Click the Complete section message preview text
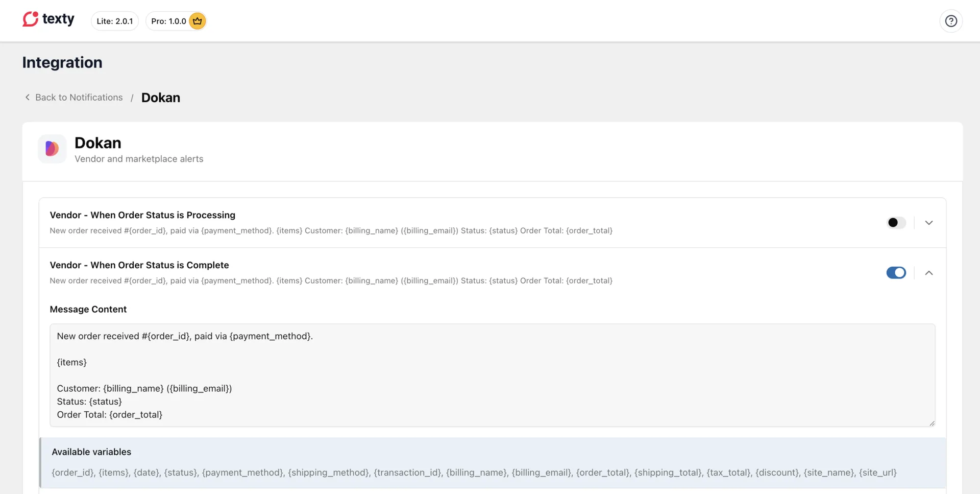This screenshot has width=980, height=494. [x=331, y=280]
